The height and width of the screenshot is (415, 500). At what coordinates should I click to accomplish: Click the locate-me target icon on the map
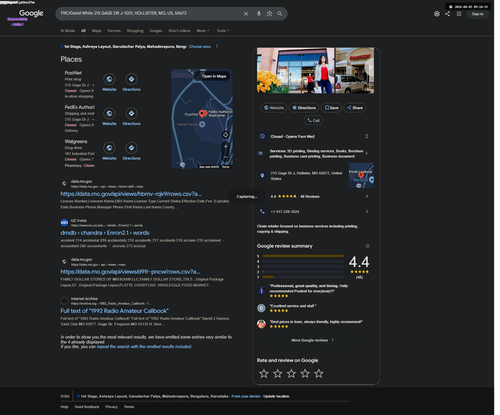click(x=225, y=135)
